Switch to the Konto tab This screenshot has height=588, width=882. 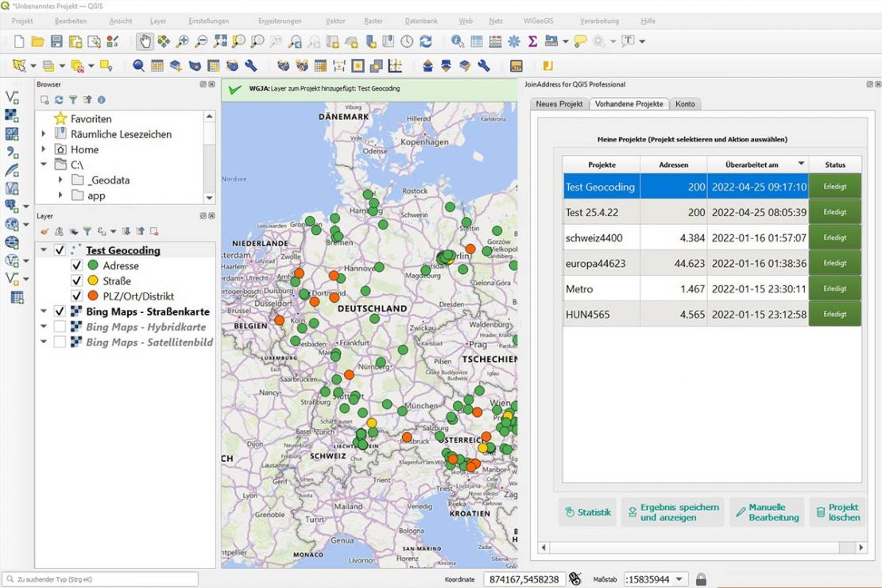(x=685, y=103)
